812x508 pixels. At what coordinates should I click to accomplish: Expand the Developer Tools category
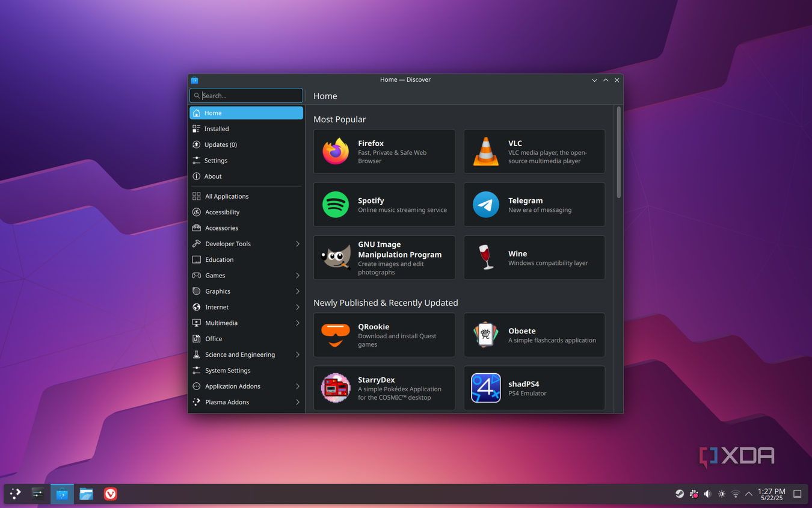click(x=246, y=244)
